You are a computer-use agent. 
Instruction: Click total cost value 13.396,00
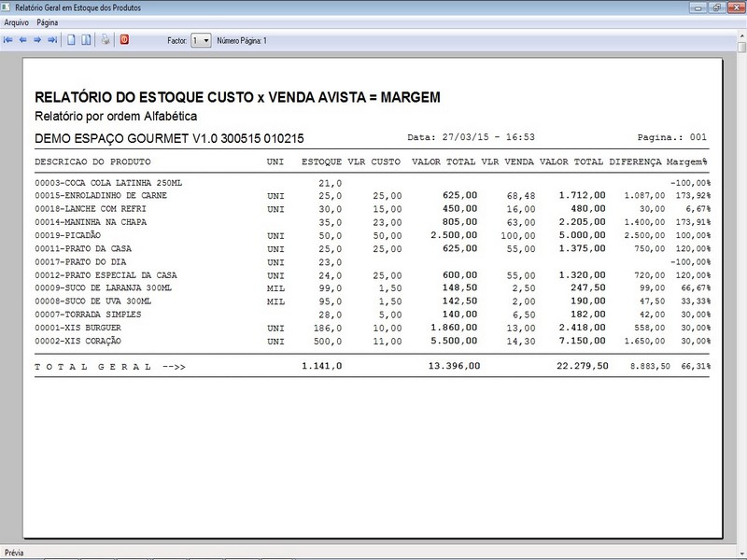tap(454, 366)
